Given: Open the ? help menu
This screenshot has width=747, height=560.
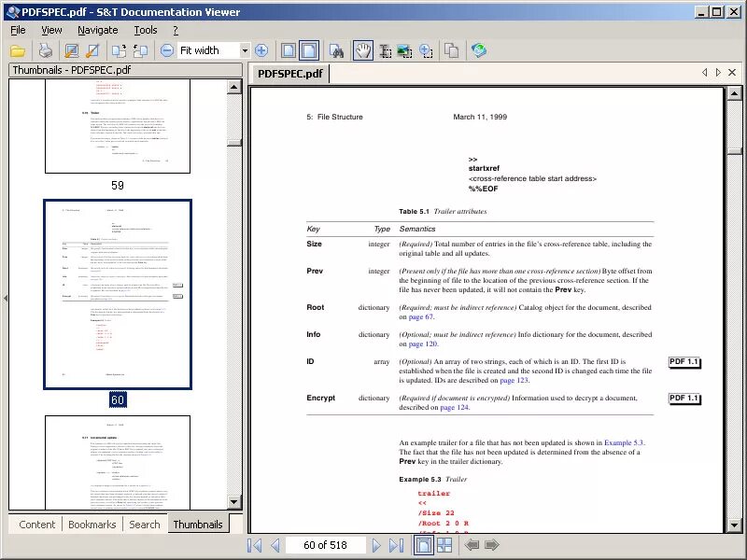Looking at the screenshot, I should (x=176, y=30).
